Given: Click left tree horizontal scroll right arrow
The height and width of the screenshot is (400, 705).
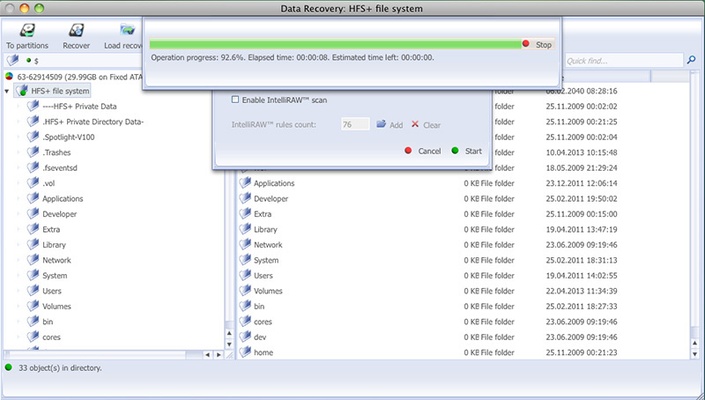Looking at the screenshot, I should [x=219, y=355].
